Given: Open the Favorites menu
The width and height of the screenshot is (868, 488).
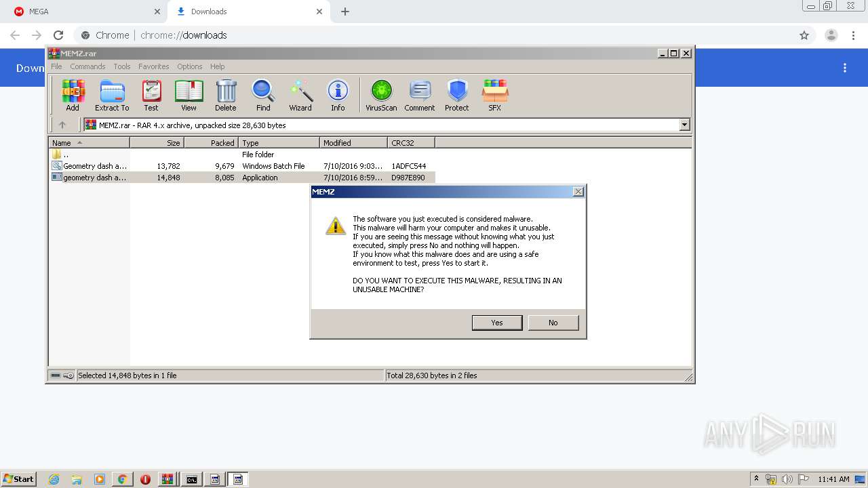Looking at the screenshot, I should point(154,66).
